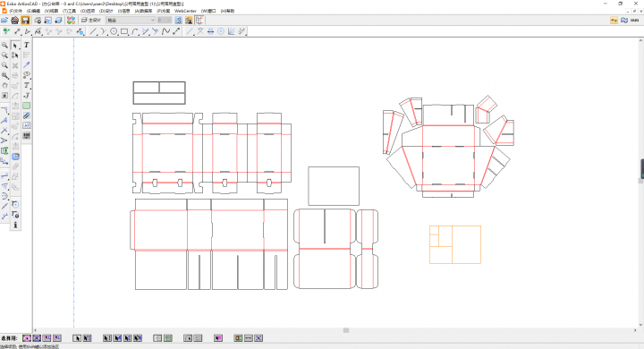Open the layer name dropdown
Screen dimensions: 644x349
pyautogui.click(x=131, y=21)
